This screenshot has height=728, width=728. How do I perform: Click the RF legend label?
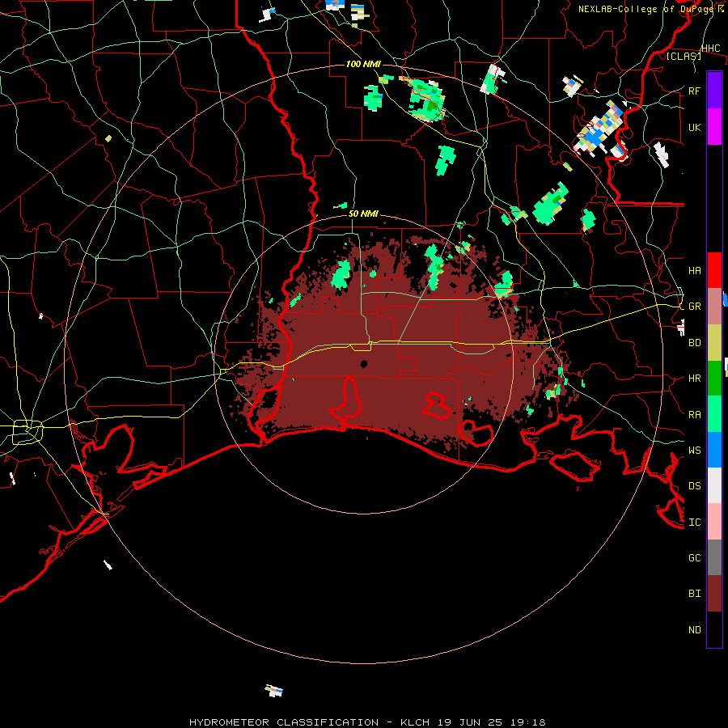coord(694,91)
